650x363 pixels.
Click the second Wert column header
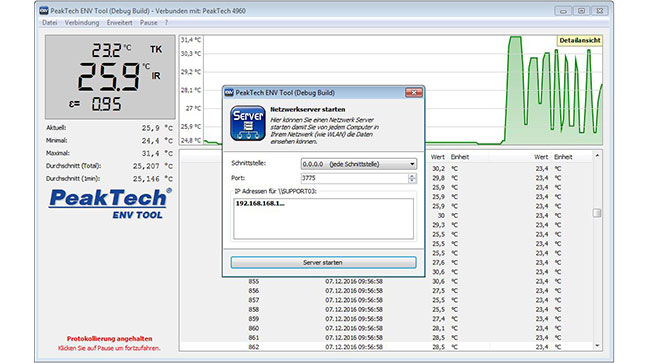click(541, 157)
